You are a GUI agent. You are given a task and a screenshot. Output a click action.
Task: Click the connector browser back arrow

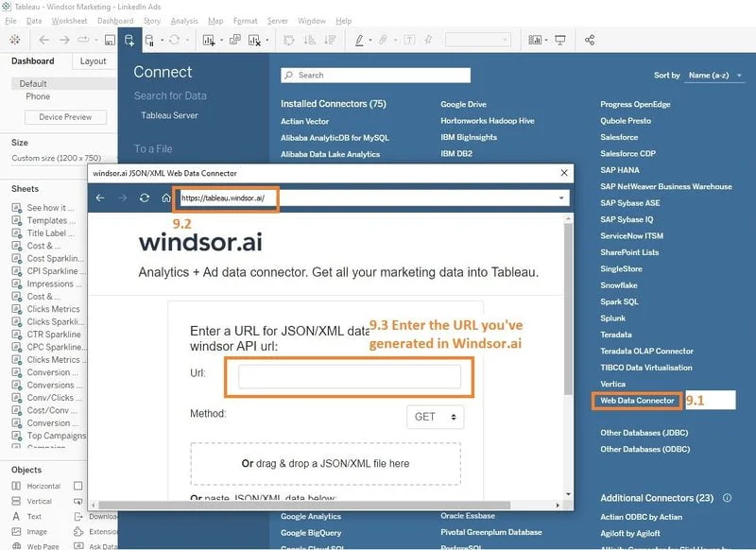(x=100, y=198)
